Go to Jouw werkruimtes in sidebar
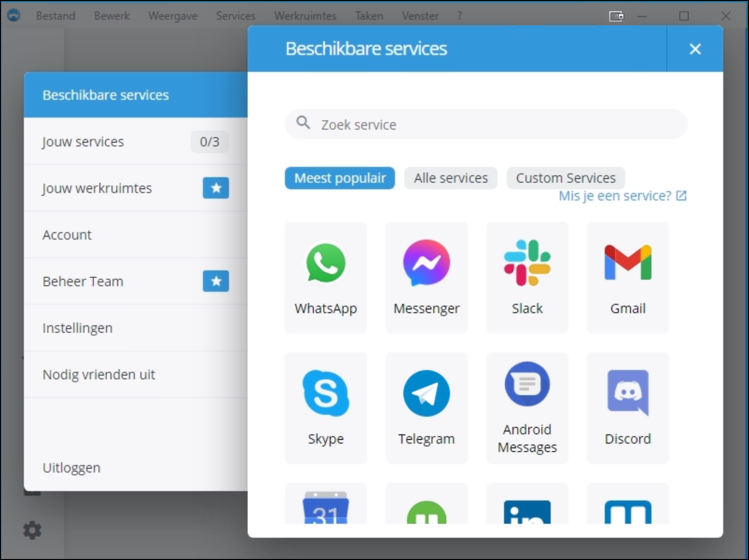The width and height of the screenshot is (749, 560). point(136,188)
